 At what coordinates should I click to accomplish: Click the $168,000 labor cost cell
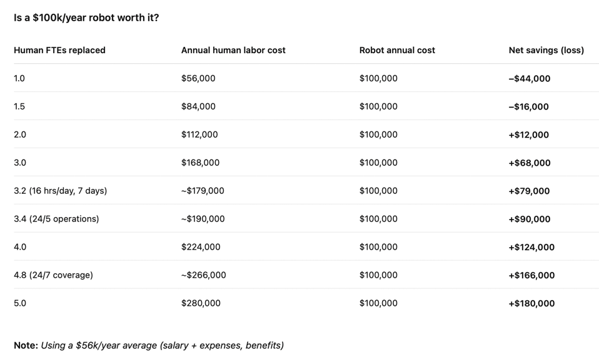pos(200,163)
